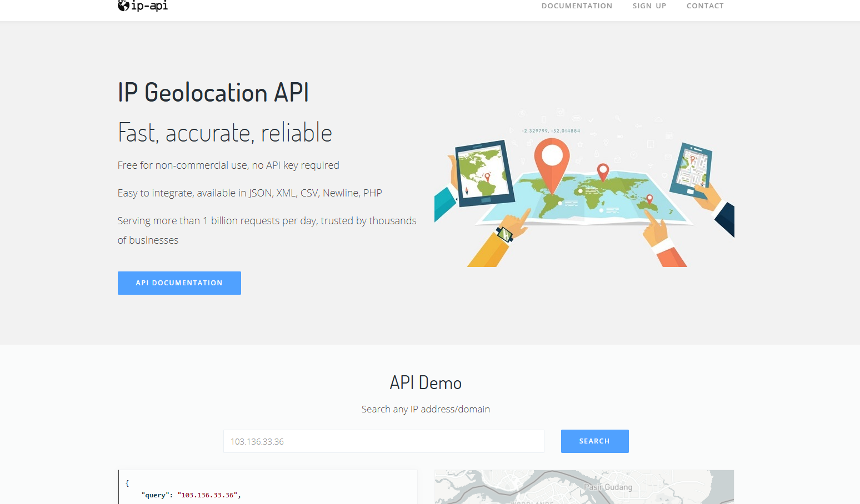
Task: Click the unfolded world map illustration
Action: (x=583, y=198)
